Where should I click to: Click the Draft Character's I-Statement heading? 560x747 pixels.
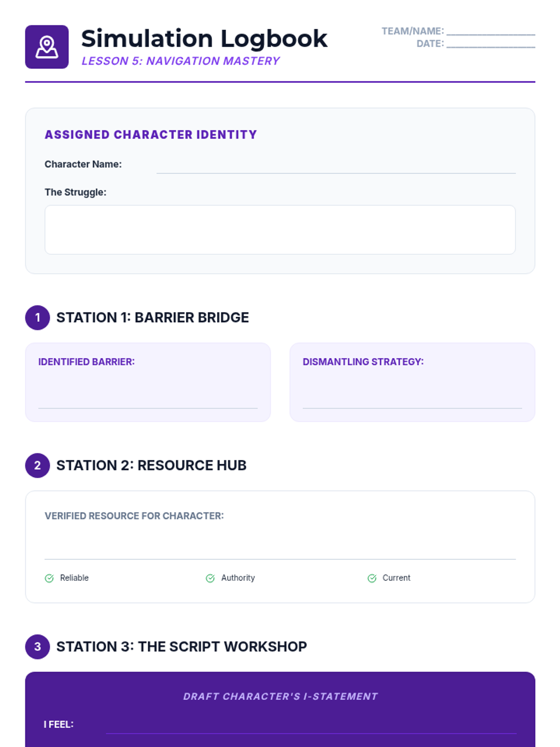280,697
